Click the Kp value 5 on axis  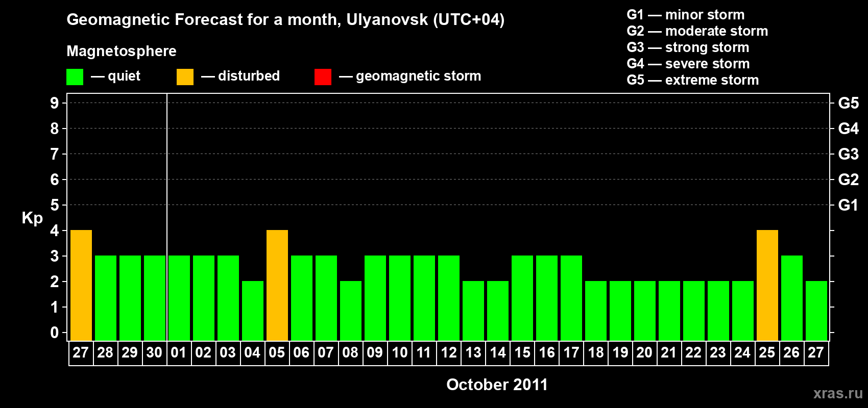click(x=55, y=205)
